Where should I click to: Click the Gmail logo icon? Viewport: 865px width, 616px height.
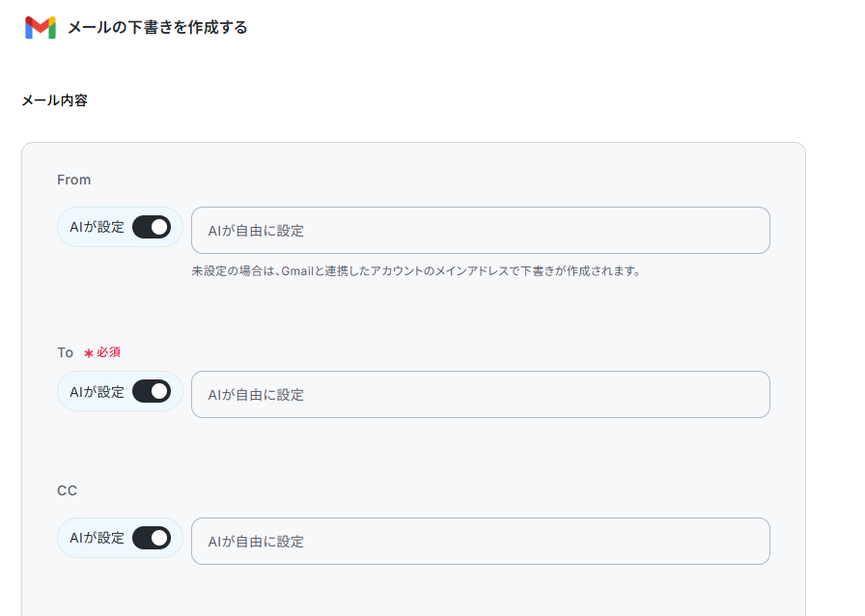pos(41,28)
